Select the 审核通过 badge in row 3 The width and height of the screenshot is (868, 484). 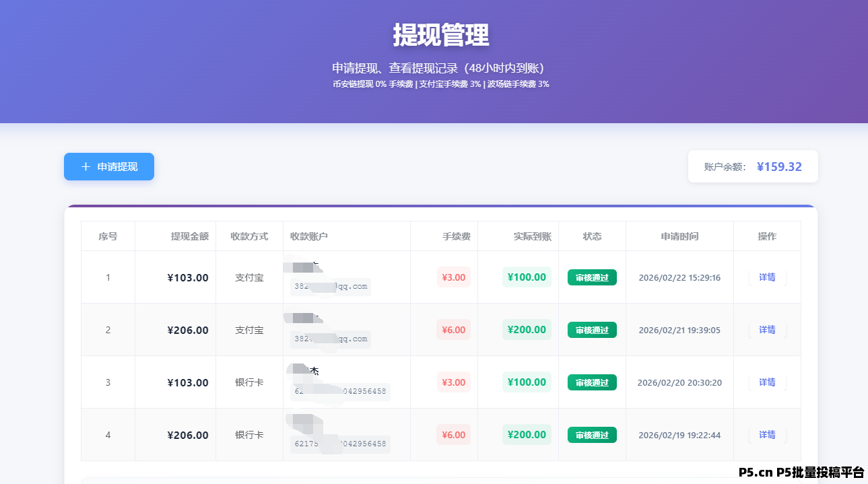592,382
